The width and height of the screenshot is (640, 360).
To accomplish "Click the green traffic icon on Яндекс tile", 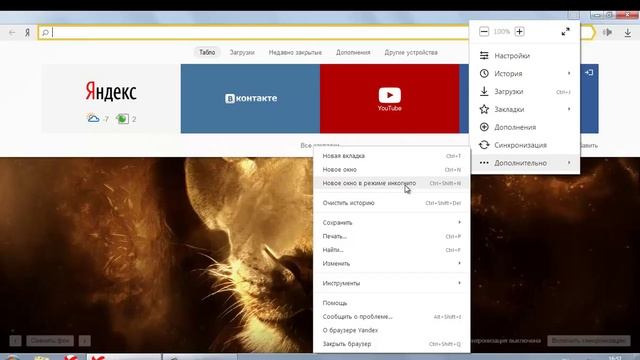I will click(122, 119).
